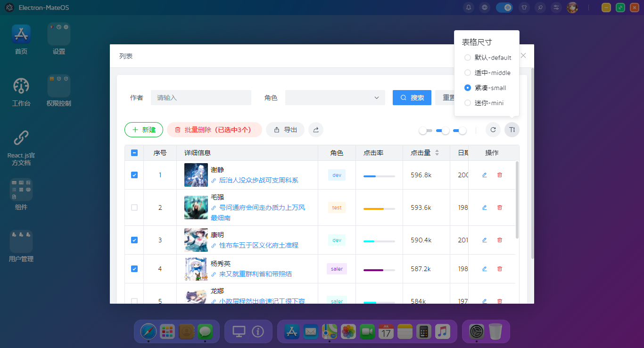Click the clothing theme icon in top bar

524,7
